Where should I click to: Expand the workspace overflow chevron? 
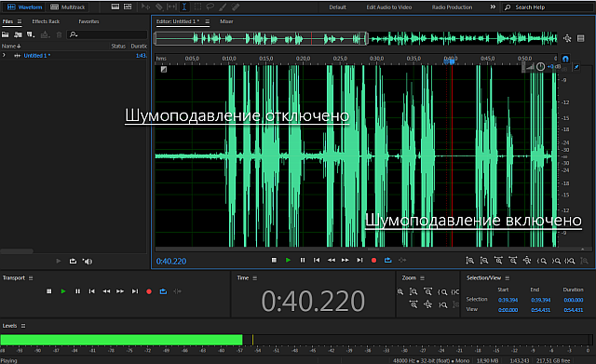pos(493,7)
